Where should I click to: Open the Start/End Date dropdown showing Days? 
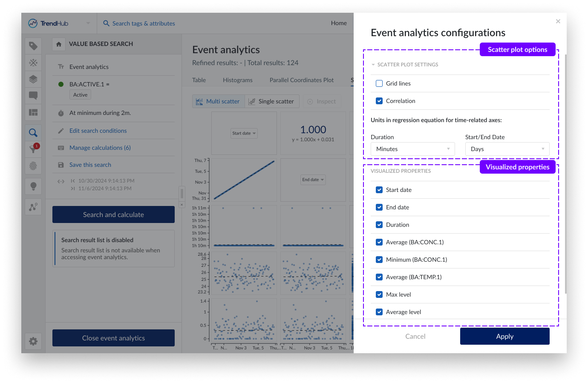pyautogui.click(x=507, y=149)
